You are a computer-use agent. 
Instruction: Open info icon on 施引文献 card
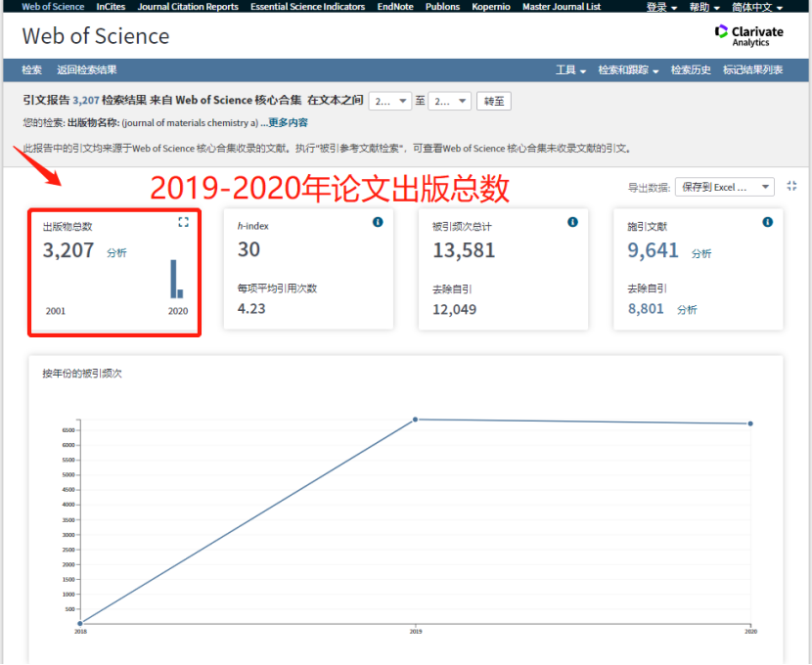point(767,222)
